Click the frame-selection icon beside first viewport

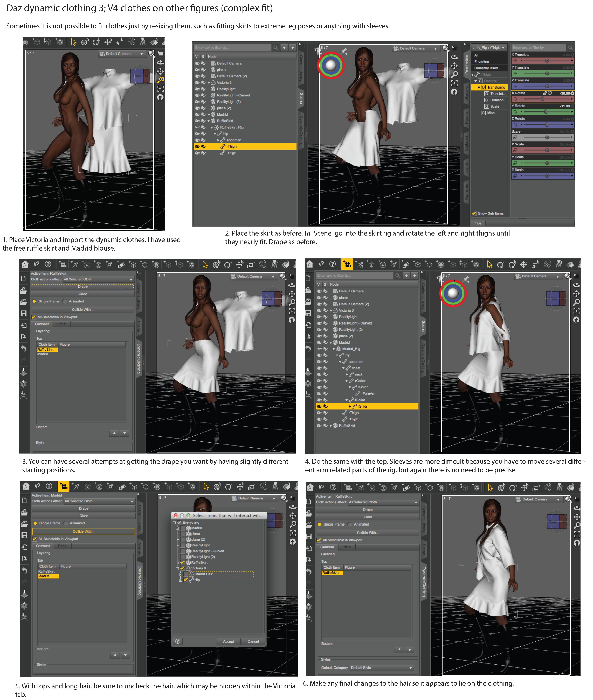pos(160,89)
